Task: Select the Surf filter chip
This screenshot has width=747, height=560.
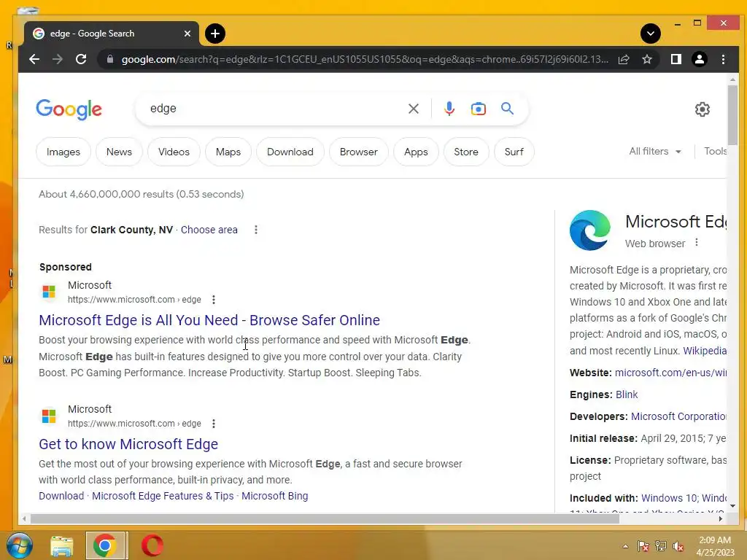Action: (x=514, y=152)
